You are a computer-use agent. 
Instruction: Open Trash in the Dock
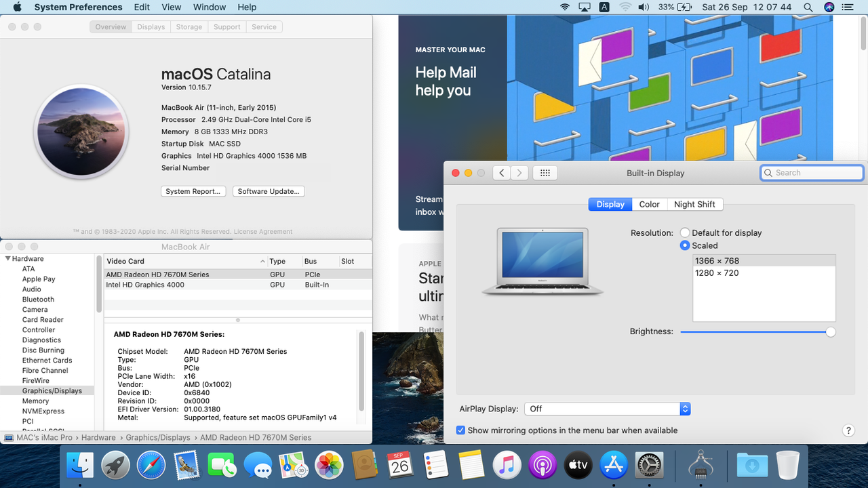tap(788, 465)
